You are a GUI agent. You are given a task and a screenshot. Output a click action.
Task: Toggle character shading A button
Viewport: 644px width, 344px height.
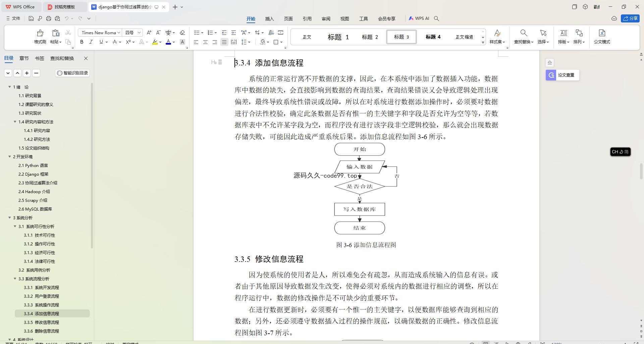(x=182, y=42)
